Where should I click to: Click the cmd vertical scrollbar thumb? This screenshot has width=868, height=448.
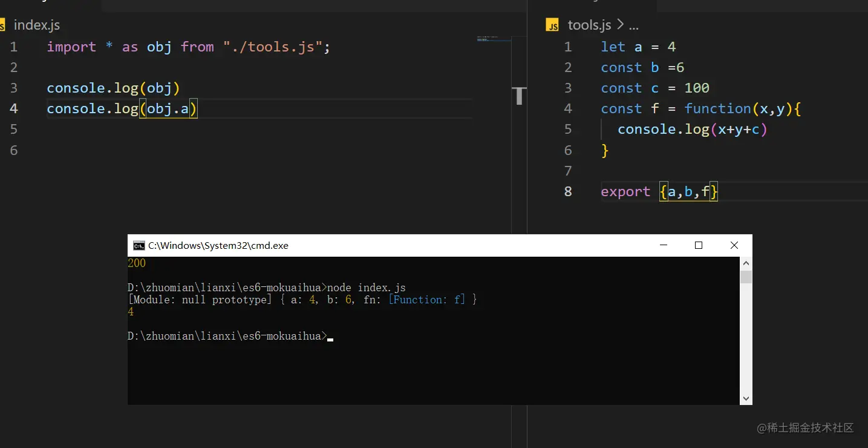tap(746, 277)
